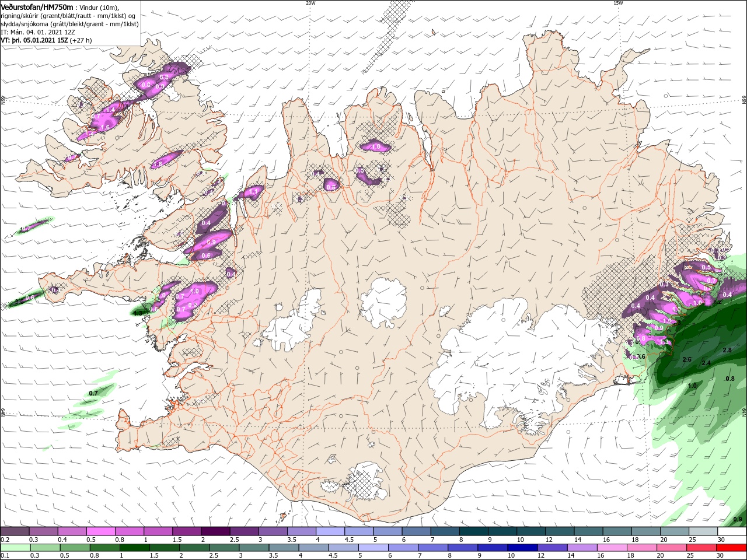The height and width of the screenshot is (560, 747).
Task: Select the dark teal 8 swatch in top row
Action: click(x=474, y=531)
